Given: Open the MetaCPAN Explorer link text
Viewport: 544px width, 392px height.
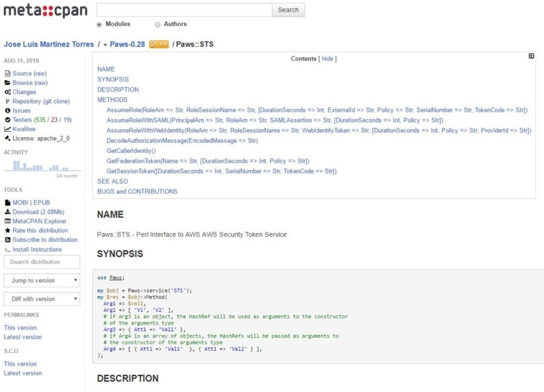Looking at the screenshot, I should tap(40, 221).
